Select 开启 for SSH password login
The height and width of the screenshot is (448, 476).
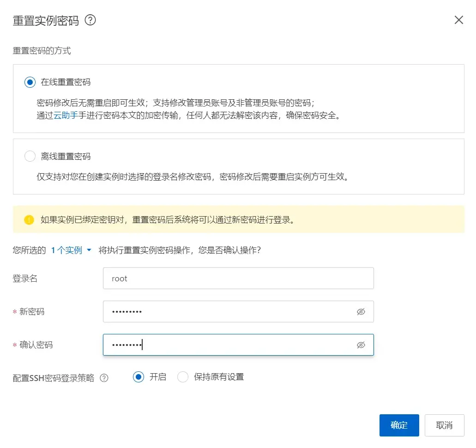point(139,377)
